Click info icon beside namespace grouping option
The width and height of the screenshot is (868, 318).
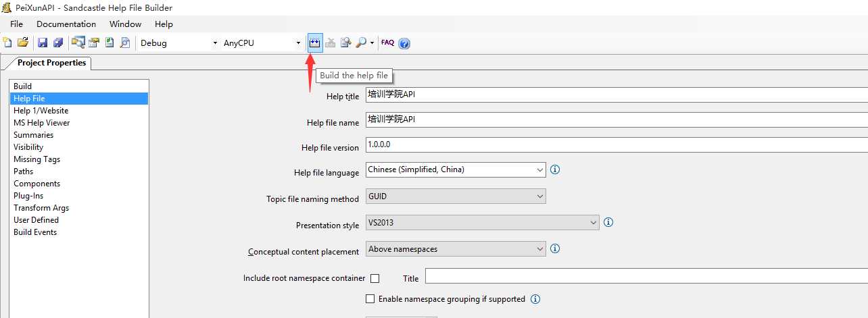(535, 299)
